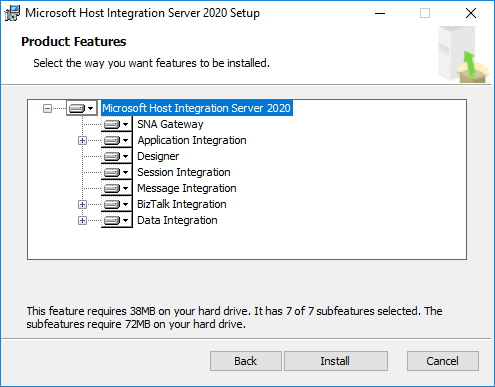The width and height of the screenshot is (495, 387).
Task: Click the setup installer icon in title bar
Action: pos(12,13)
